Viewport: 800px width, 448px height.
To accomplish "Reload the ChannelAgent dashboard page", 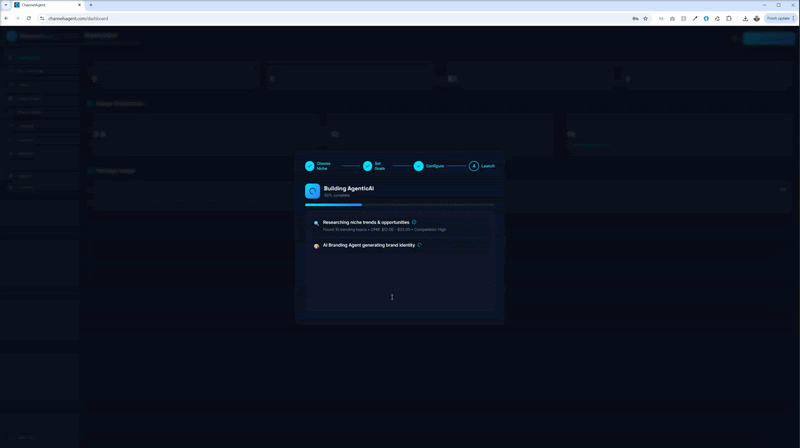I will [x=28, y=18].
